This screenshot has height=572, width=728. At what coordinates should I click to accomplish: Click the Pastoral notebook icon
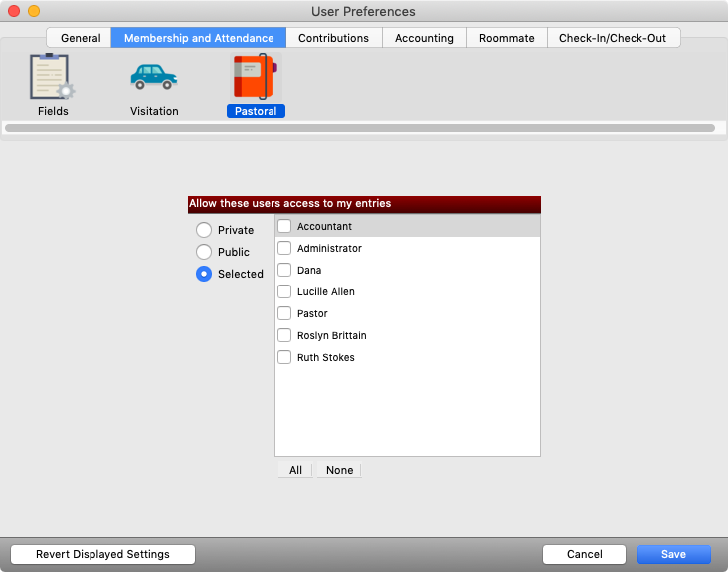click(256, 80)
